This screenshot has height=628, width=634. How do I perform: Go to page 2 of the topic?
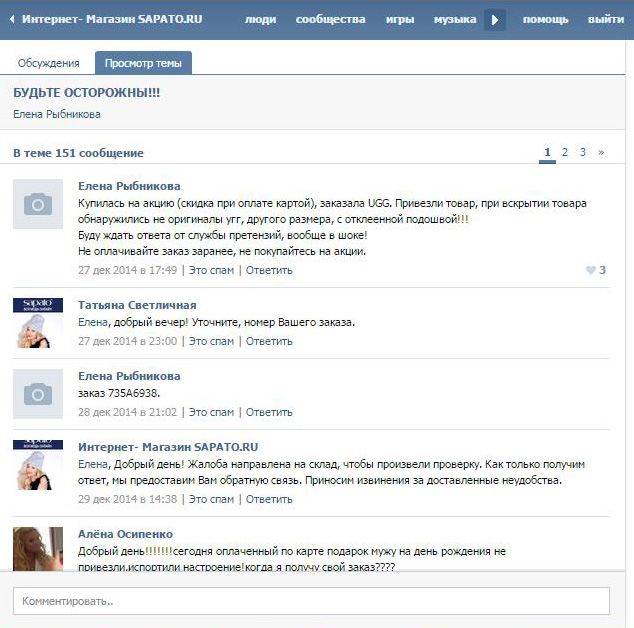click(565, 152)
